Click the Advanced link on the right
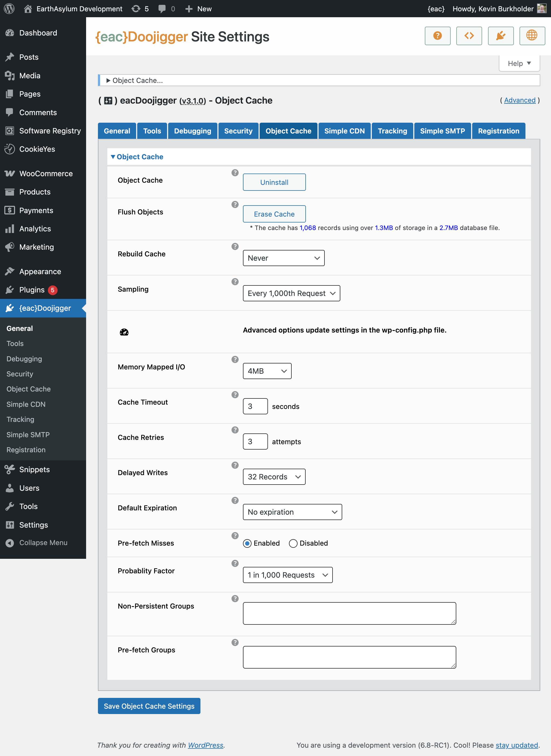 click(519, 100)
